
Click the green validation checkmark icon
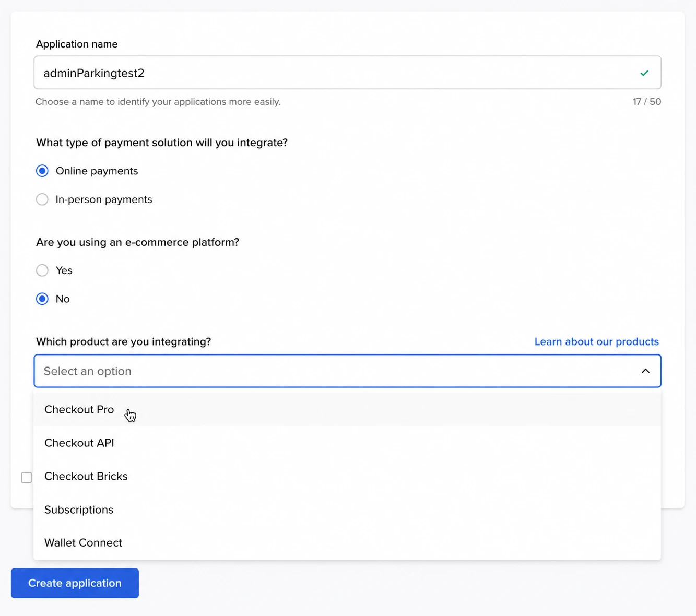[x=644, y=73]
